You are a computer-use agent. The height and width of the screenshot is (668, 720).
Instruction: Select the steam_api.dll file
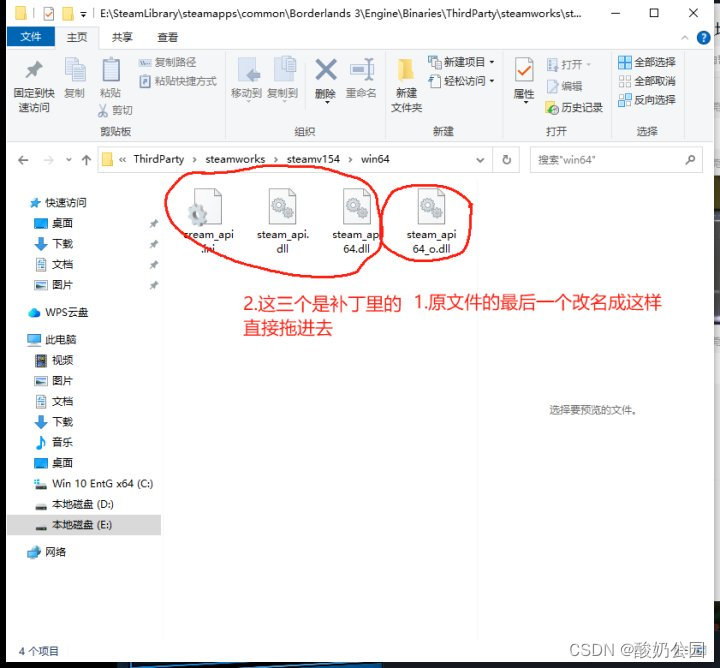(x=282, y=221)
